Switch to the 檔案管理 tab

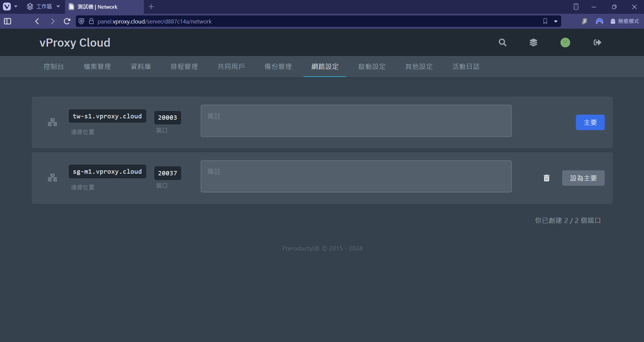tap(97, 67)
